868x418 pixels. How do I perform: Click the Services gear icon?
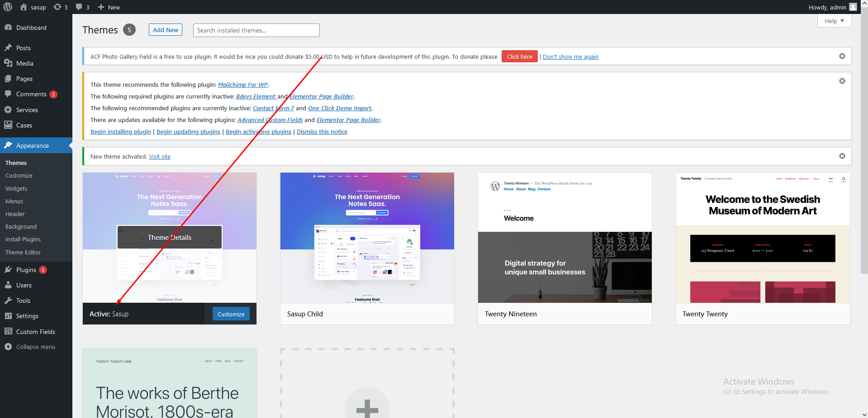pyautogui.click(x=8, y=110)
